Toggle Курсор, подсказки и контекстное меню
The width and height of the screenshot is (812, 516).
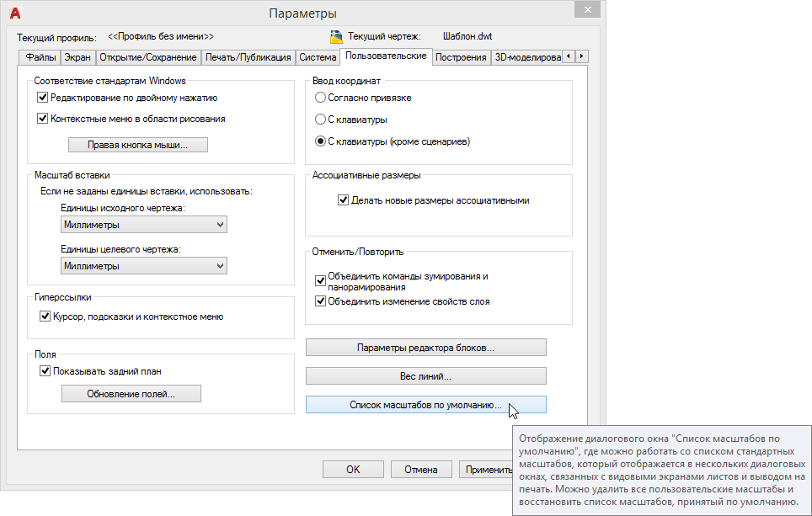[x=45, y=317]
